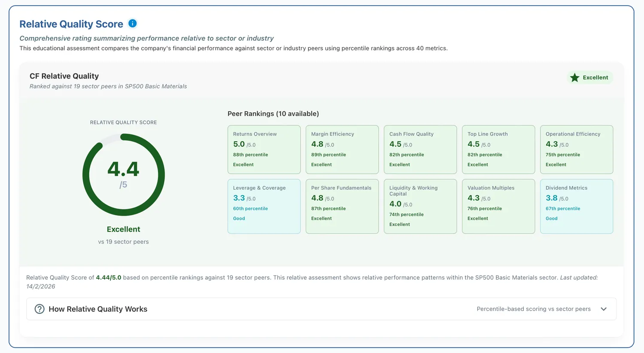Open the How Relative Quality Works section
Screen dimensions: 644x353
(321, 309)
